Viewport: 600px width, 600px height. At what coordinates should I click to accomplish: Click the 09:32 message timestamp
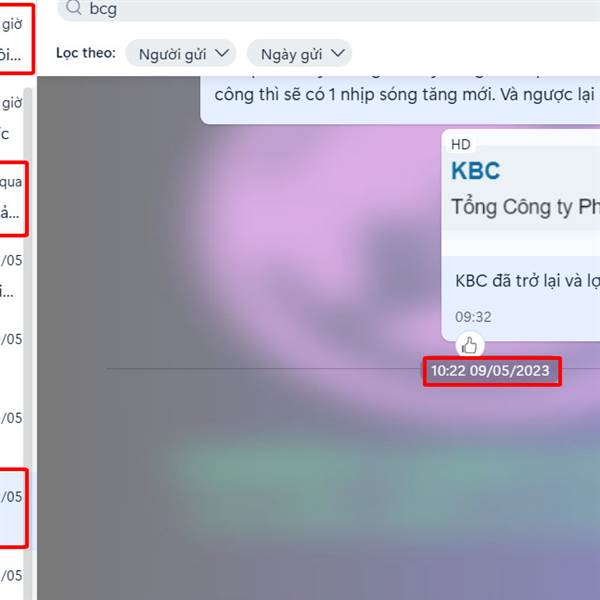tap(473, 317)
